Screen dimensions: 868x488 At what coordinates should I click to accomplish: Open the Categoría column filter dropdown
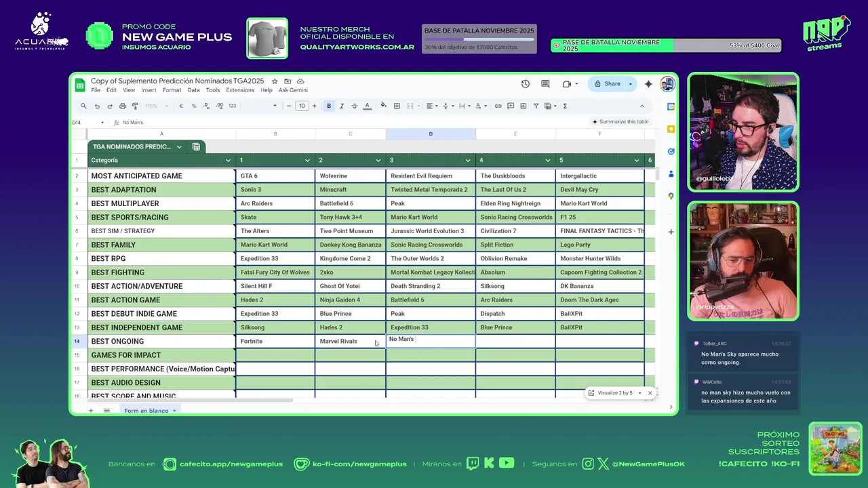coord(228,161)
